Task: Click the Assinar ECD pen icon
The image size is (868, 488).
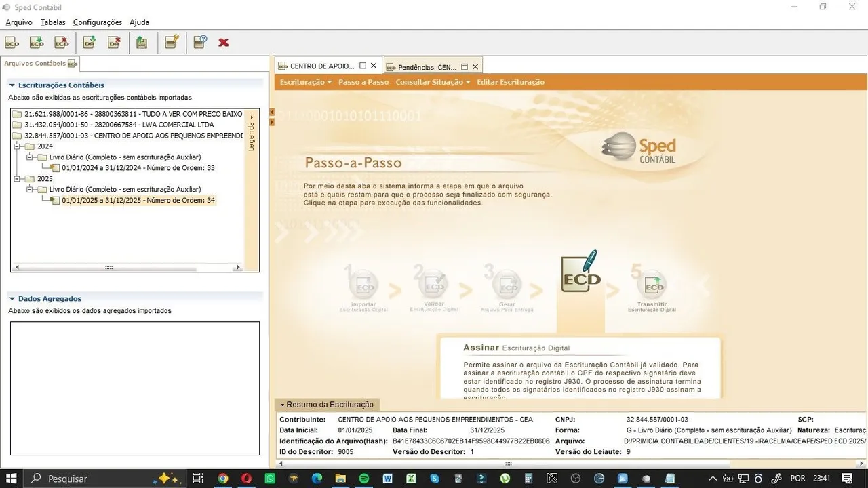Action: pos(581,271)
